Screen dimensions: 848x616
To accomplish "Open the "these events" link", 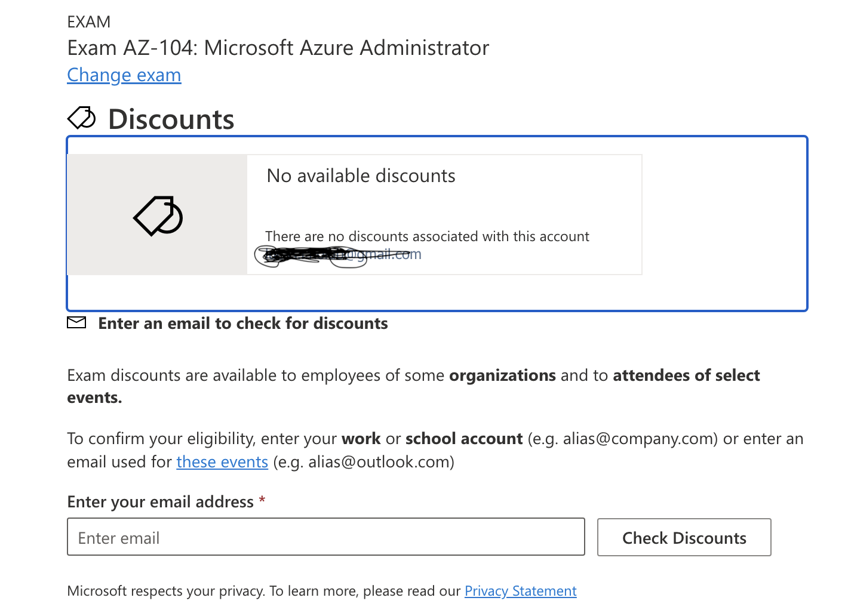I will pyautogui.click(x=222, y=462).
